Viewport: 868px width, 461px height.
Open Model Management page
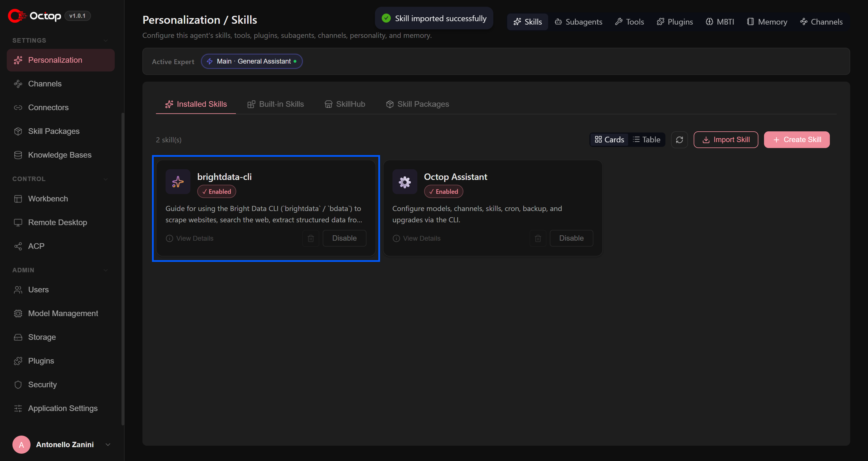(x=61, y=313)
